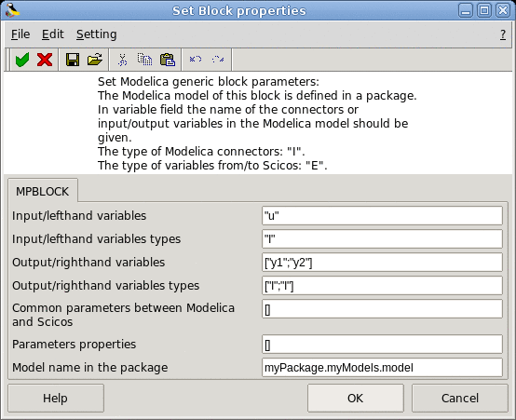Maximize the Set Block properties window
This screenshot has height=420, width=516.
484,10
